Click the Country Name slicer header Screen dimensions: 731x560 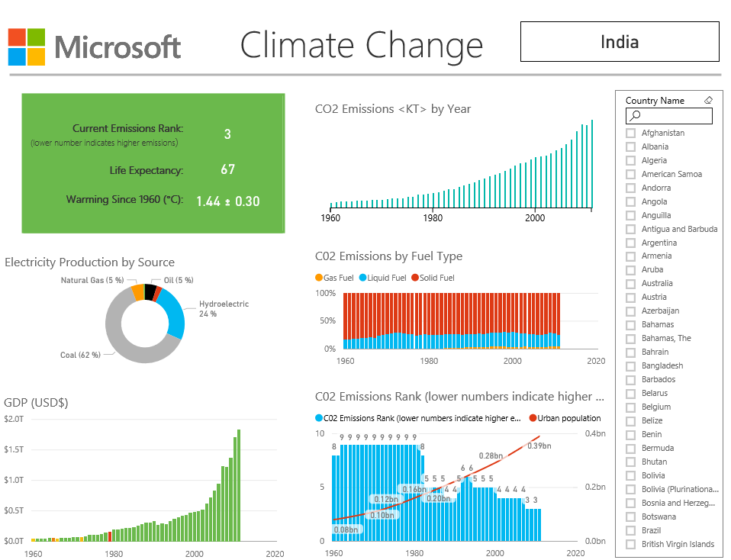654,101
